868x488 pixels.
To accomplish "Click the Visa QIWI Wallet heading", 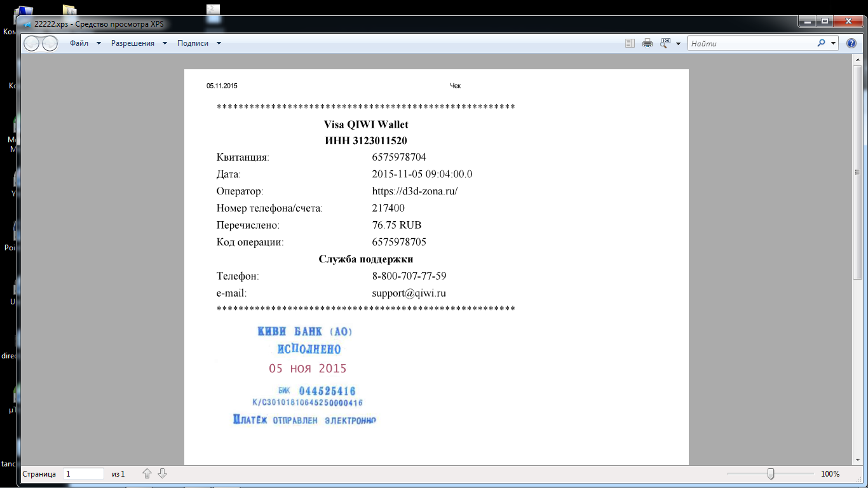I will (x=366, y=125).
